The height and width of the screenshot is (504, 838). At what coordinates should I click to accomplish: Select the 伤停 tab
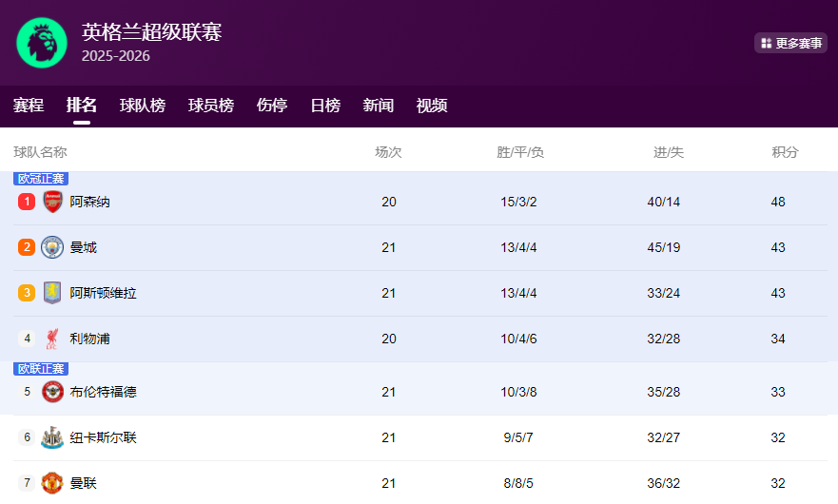(272, 106)
